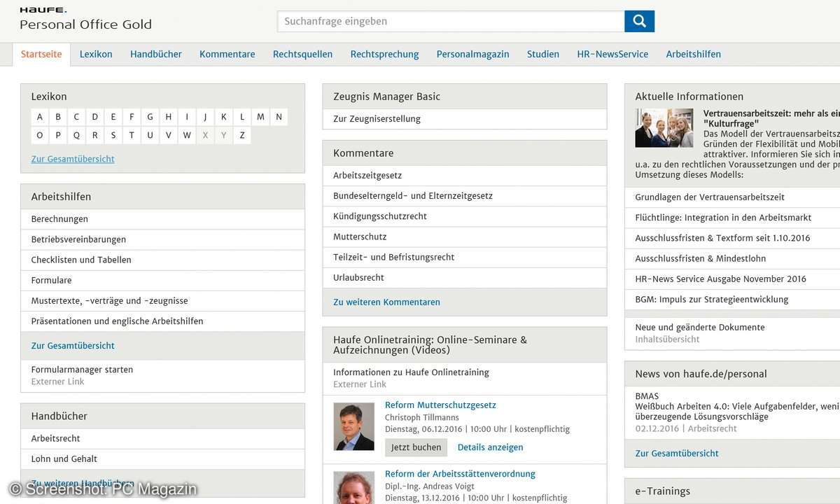Pick letter W in the Lexikon grid

(x=187, y=135)
